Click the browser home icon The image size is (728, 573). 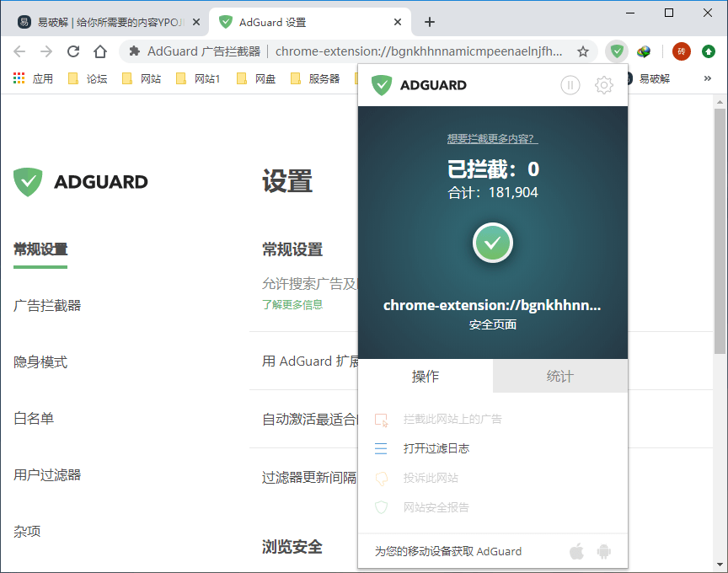pos(99,51)
